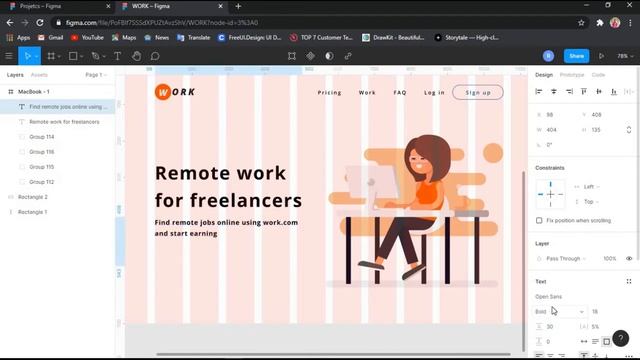
Task: Click the Sign up button on canvas
Action: click(x=478, y=93)
